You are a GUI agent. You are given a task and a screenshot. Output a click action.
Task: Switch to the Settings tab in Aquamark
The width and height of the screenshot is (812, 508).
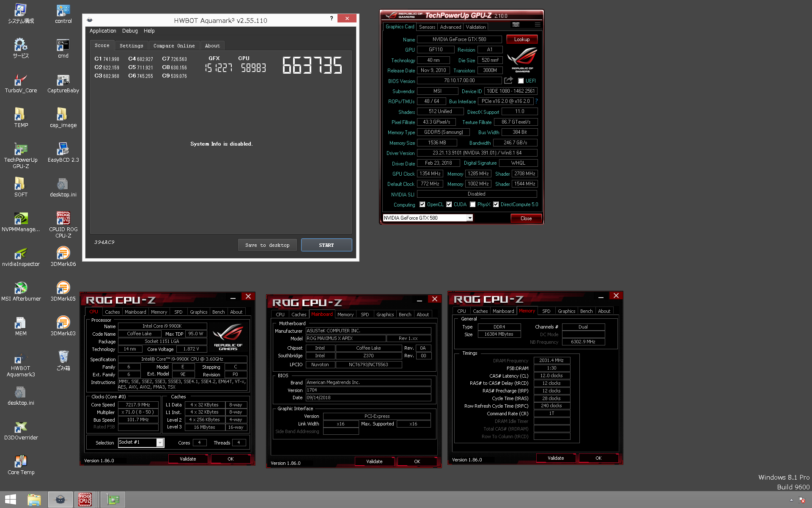(131, 46)
